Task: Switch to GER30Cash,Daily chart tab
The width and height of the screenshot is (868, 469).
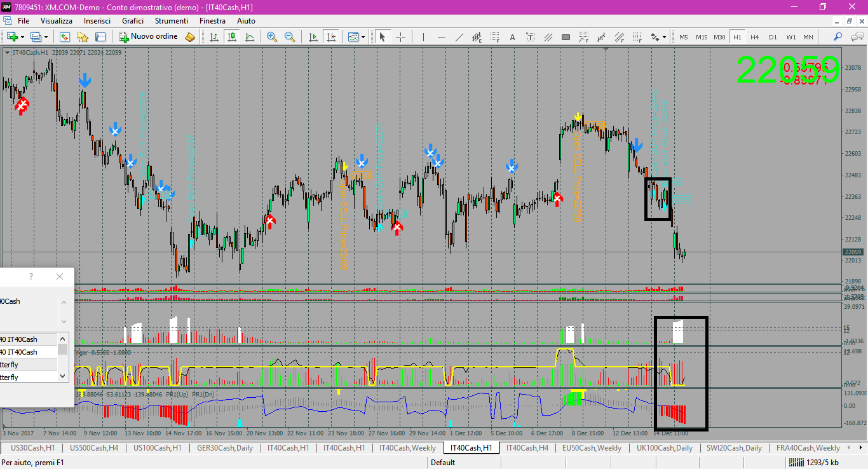Action: click(225, 448)
